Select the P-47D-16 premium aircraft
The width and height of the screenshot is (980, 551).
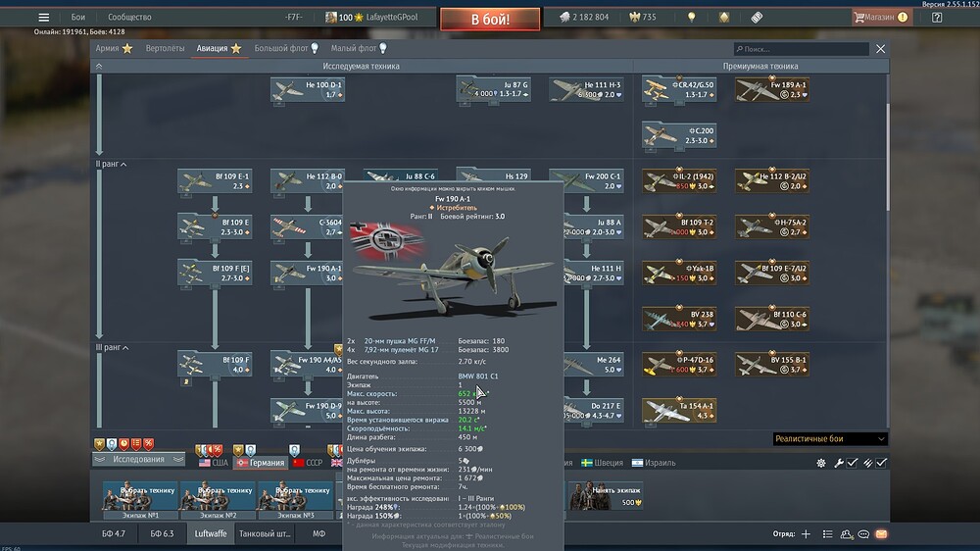[679, 365]
